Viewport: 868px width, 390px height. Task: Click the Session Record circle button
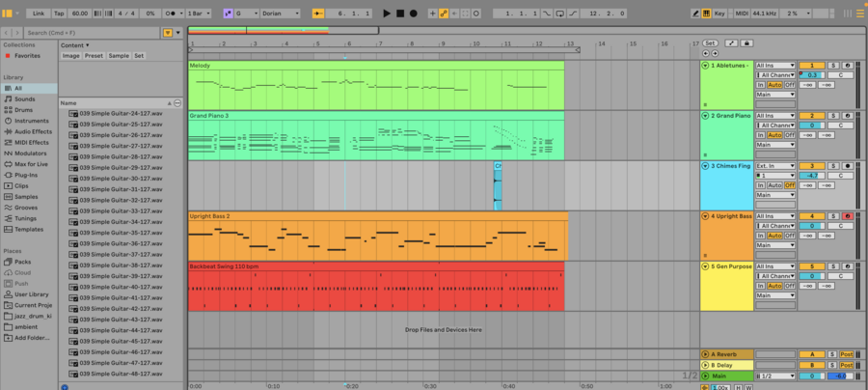click(476, 14)
